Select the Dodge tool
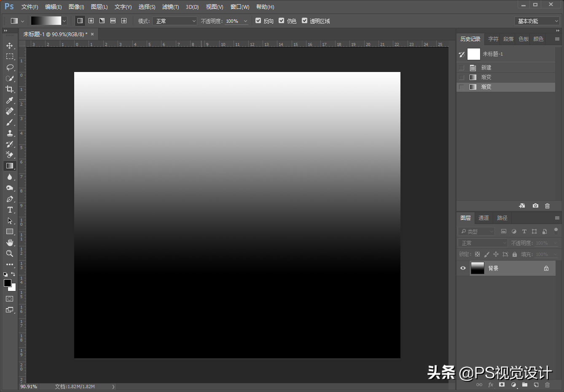Screen dimensions: 564x392 pos(10,188)
